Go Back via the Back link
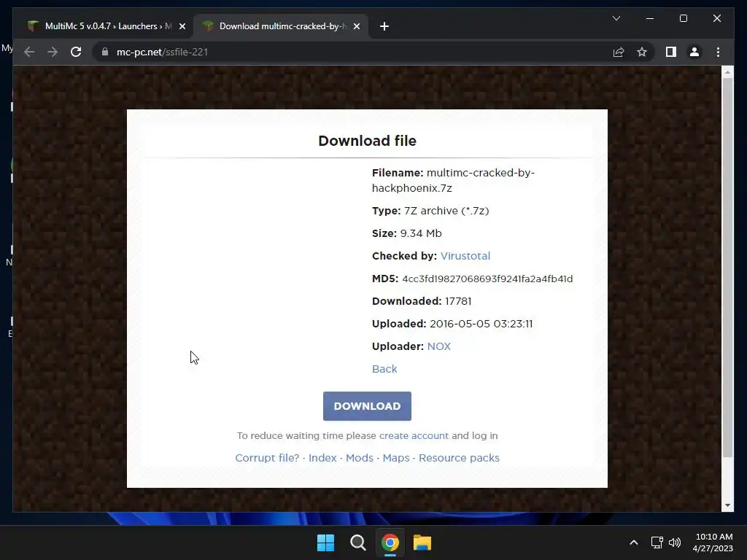The image size is (747, 560). [x=384, y=369]
